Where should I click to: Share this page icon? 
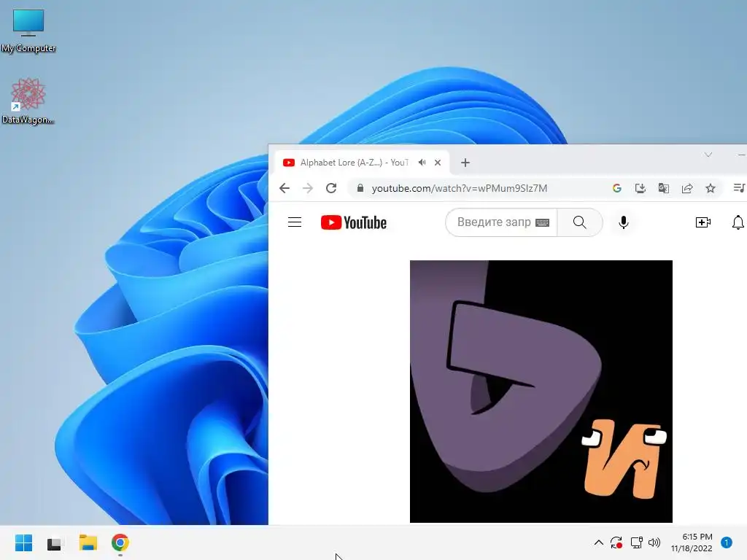point(687,188)
